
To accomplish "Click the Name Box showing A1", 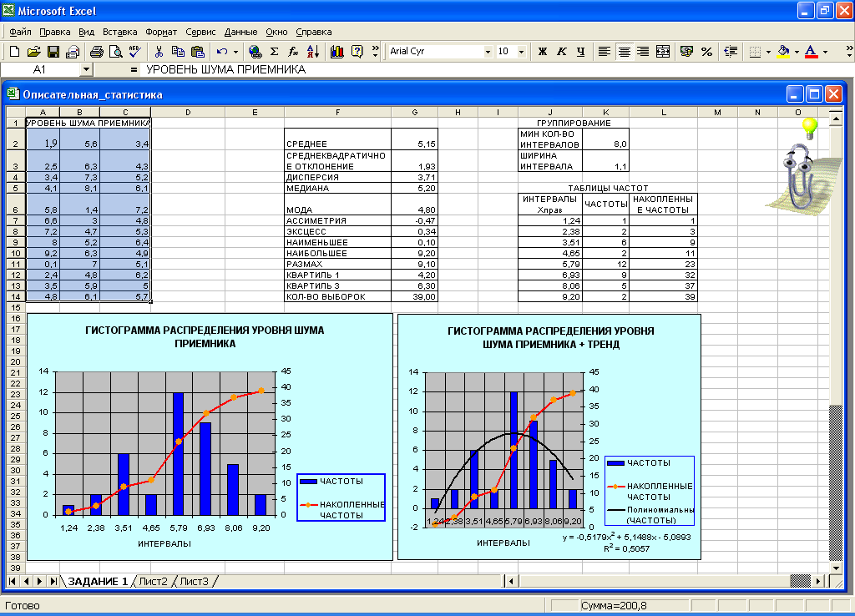I will pos(41,70).
